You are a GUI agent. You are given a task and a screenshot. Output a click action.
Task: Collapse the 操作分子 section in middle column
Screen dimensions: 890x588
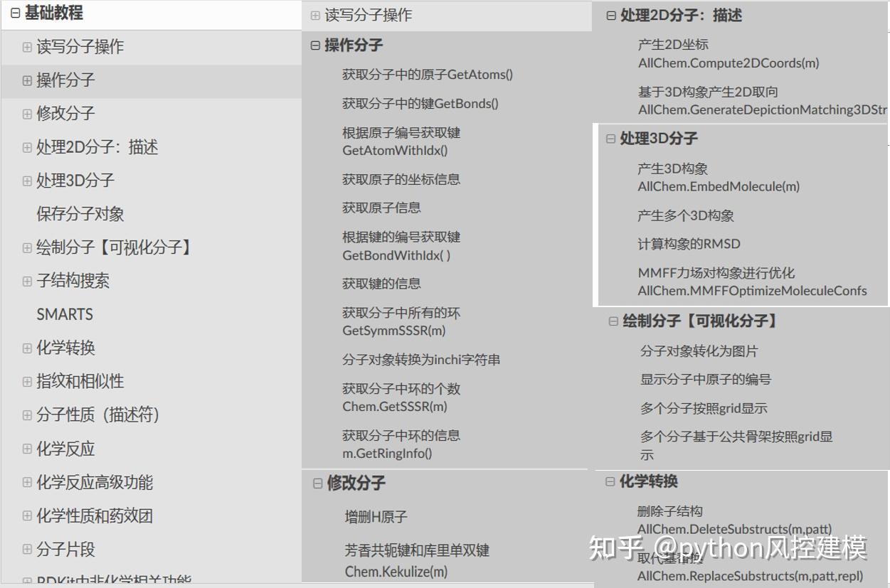tap(314, 46)
